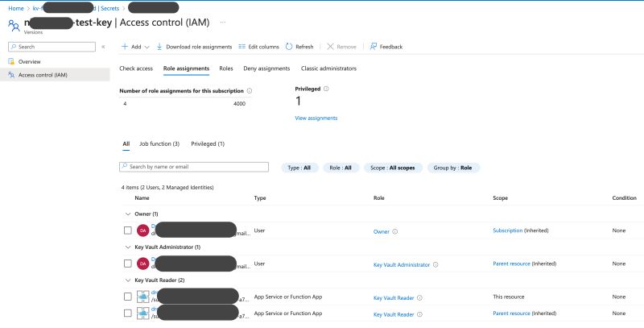The height and width of the screenshot is (328, 644).
Task: Click info icon beside Privileged heading
Action: coord(326,89)
